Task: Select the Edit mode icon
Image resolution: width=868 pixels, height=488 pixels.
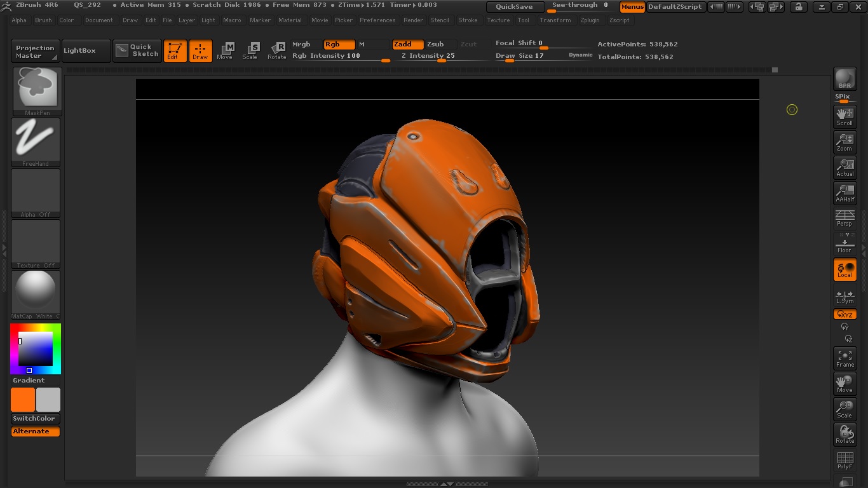Action: click(x=175, y=51)
